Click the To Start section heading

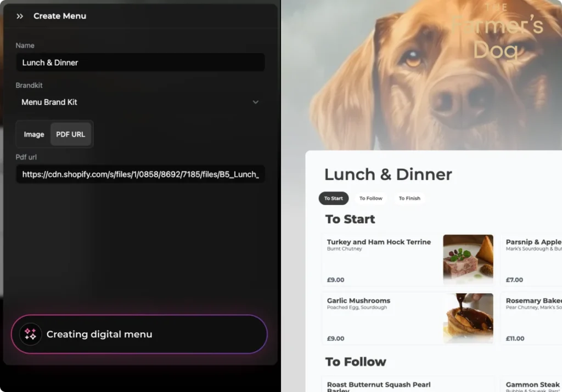(x=350, y=219)
